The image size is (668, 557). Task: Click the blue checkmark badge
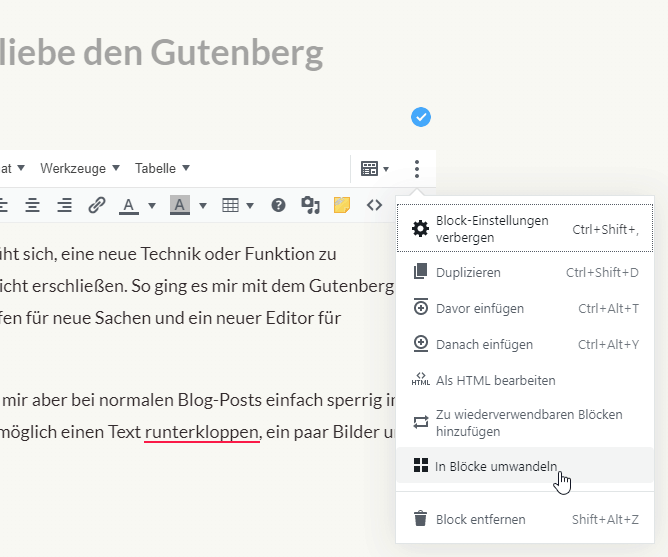[421, 118]
